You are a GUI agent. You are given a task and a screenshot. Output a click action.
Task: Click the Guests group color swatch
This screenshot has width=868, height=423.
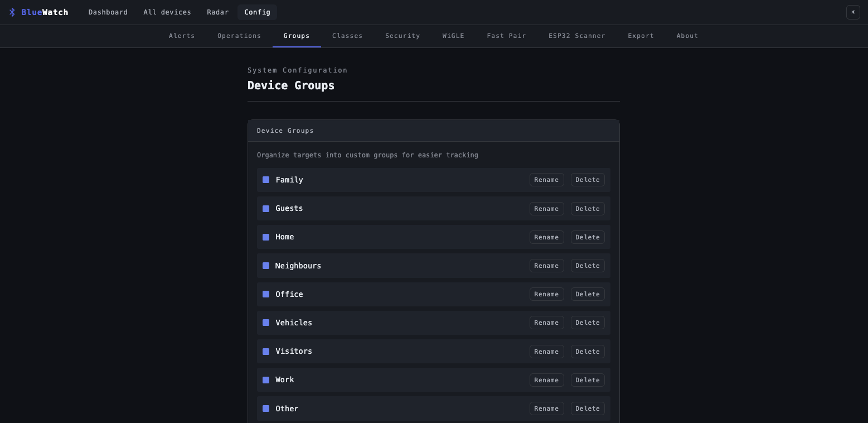coord(266,209)
